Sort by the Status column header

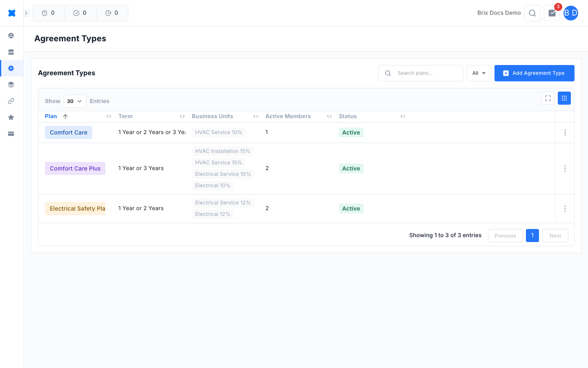click(348, 117)
